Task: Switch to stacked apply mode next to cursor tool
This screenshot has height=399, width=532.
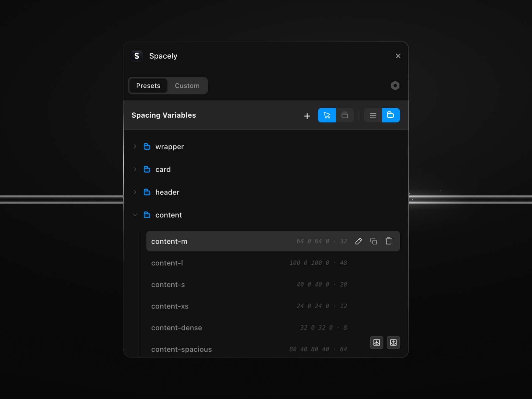Action: pos(345,115)
